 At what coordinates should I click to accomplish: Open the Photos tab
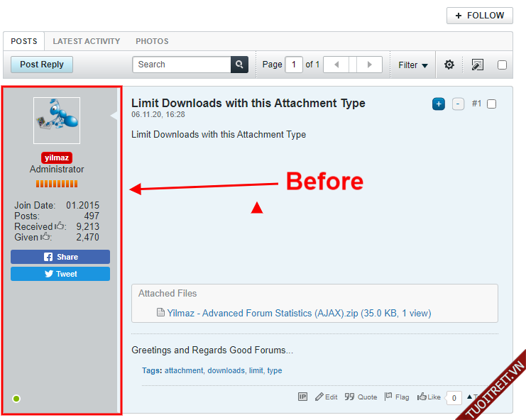(x=152, y=41)
